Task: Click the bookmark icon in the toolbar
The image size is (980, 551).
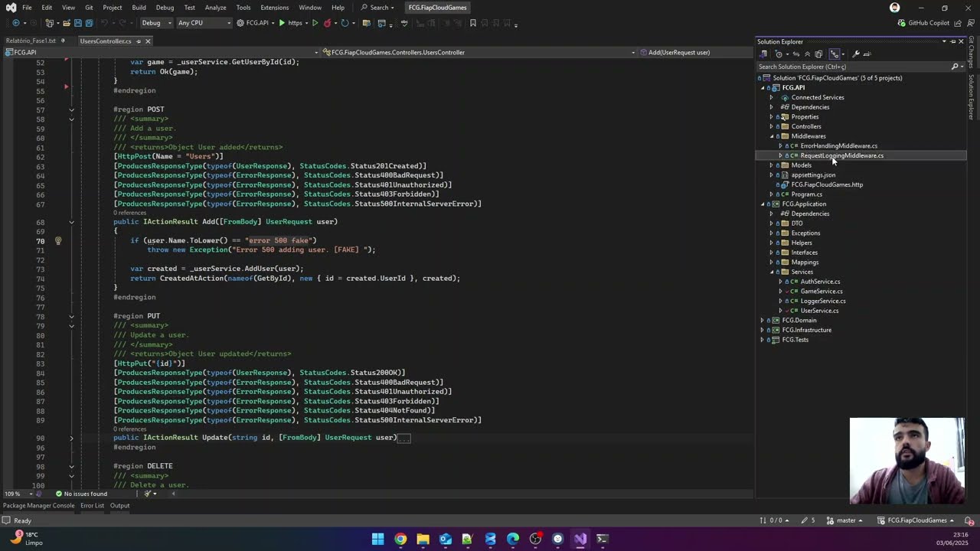Action: [472, 23]
